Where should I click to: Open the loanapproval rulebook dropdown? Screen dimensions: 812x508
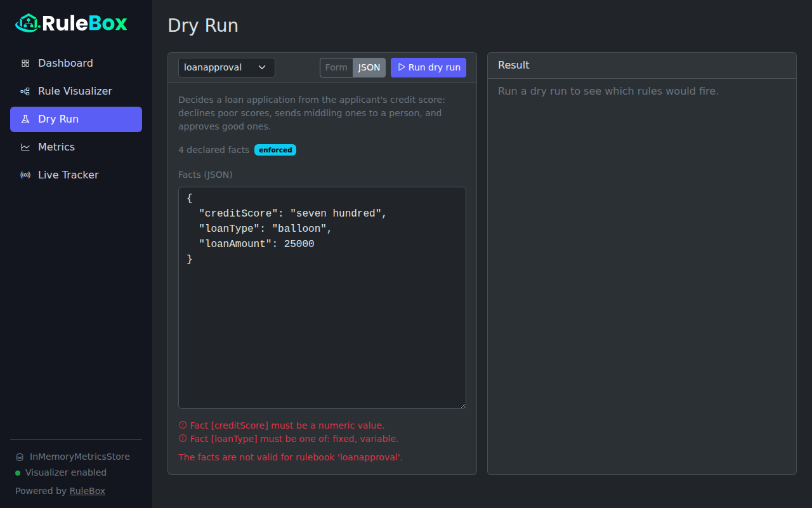point(226,68)
